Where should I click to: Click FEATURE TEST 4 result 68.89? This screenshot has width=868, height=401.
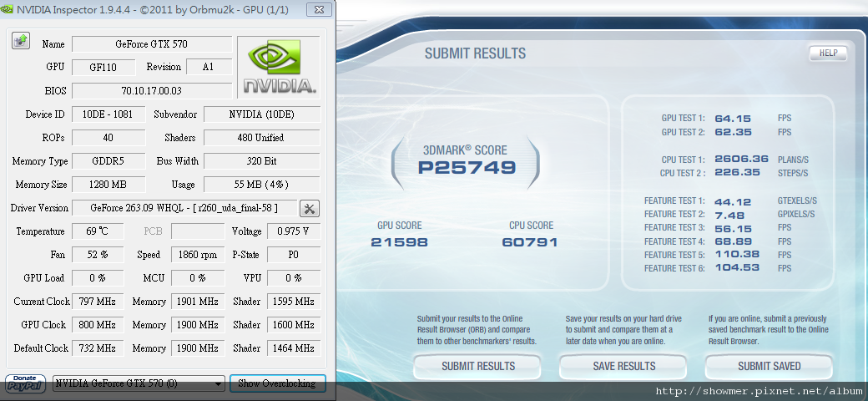tap(732, 241)
